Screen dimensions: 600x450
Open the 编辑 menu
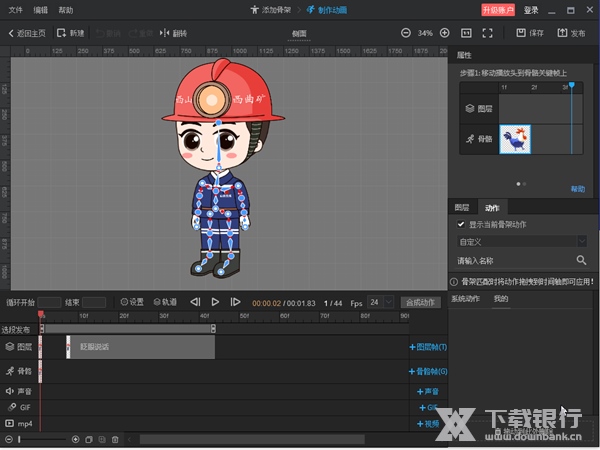click(x=40, y=9)
